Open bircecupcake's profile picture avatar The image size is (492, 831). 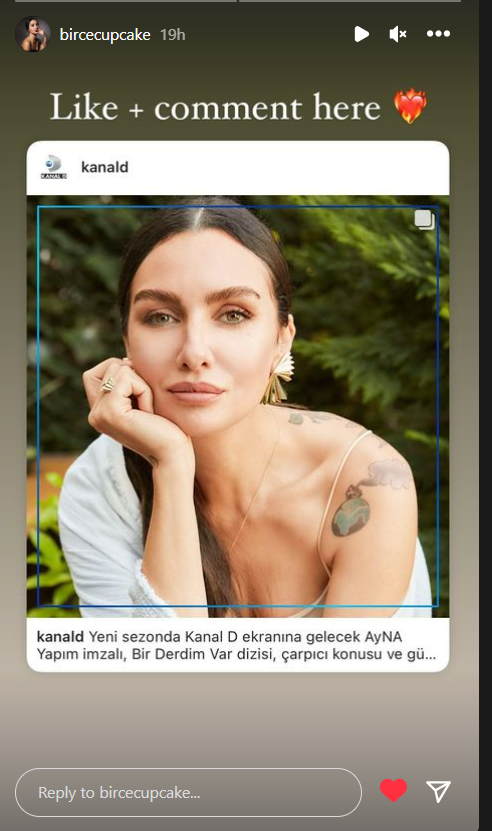[x=33, y=34]
